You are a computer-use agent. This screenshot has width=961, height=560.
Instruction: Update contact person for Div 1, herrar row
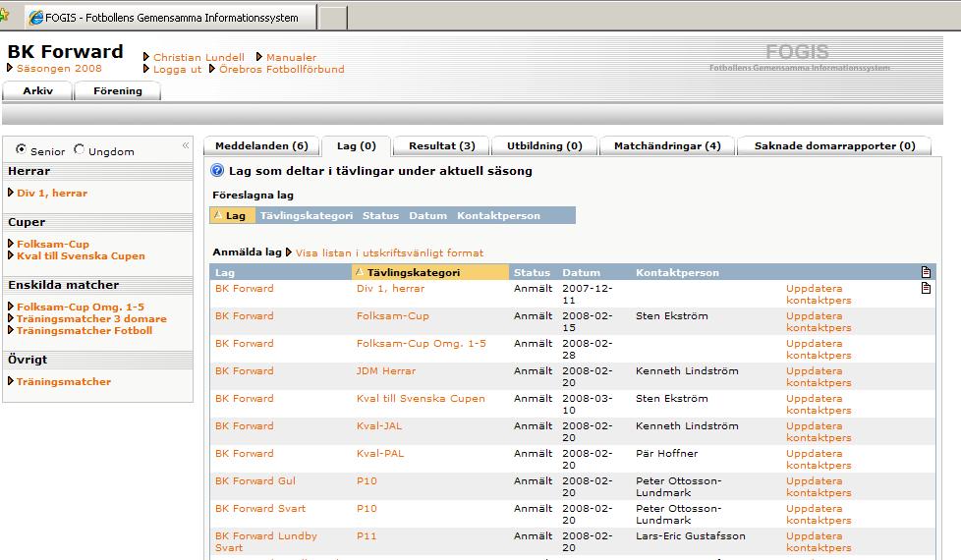[819, 294]
